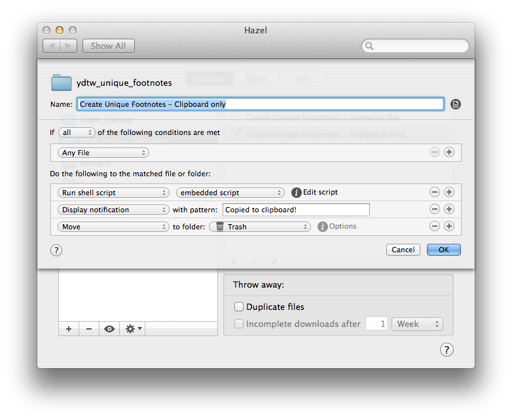Open the Run shell script action dropdown
Screen dimensions: 512x420
pyautogui.click(x=113, y=193)
